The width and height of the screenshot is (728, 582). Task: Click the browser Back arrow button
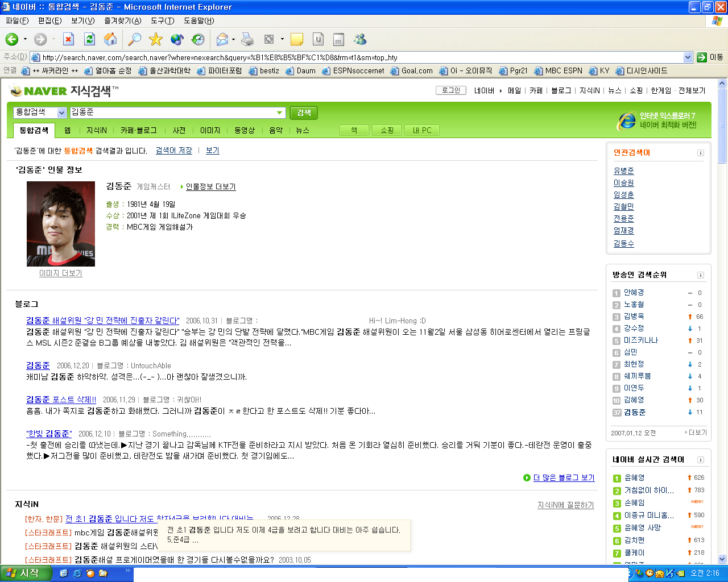coord(11,39)
